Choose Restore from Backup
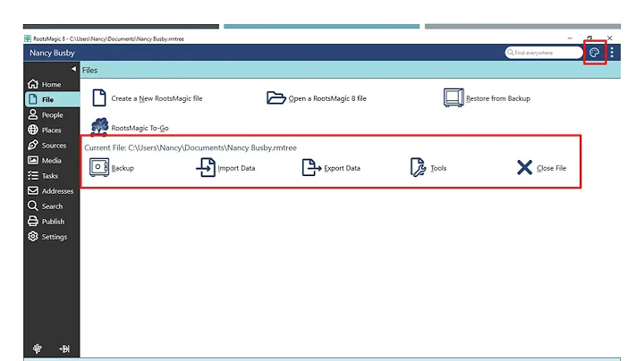 (x=487, y=98)
